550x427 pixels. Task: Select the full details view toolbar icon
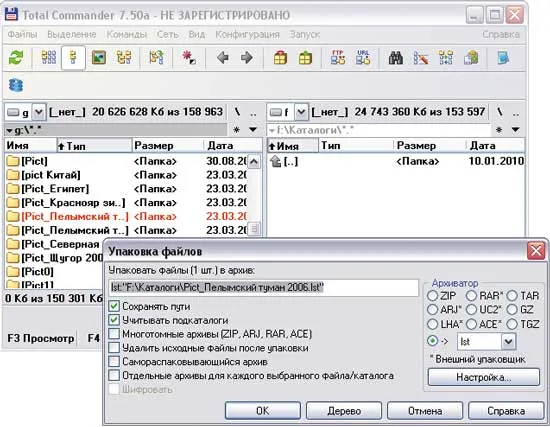point(73,58)
